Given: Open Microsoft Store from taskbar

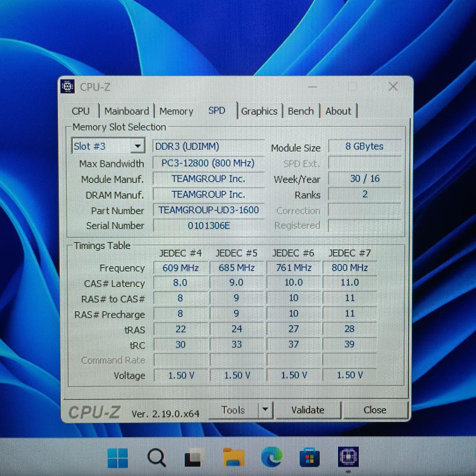Looking at the screenshot, I should (309, 458).
